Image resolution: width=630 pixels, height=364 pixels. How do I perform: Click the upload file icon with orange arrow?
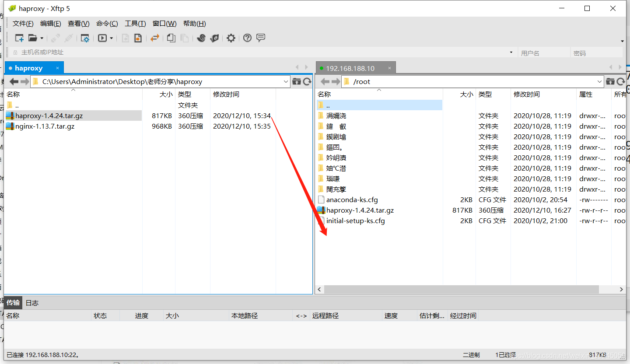(138, 38)
